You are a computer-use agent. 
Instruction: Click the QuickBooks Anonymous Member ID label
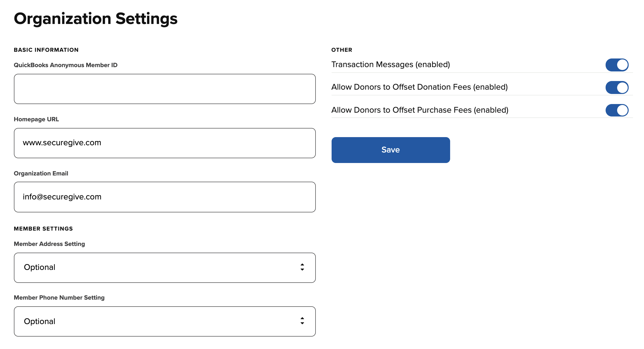(66, 65)
